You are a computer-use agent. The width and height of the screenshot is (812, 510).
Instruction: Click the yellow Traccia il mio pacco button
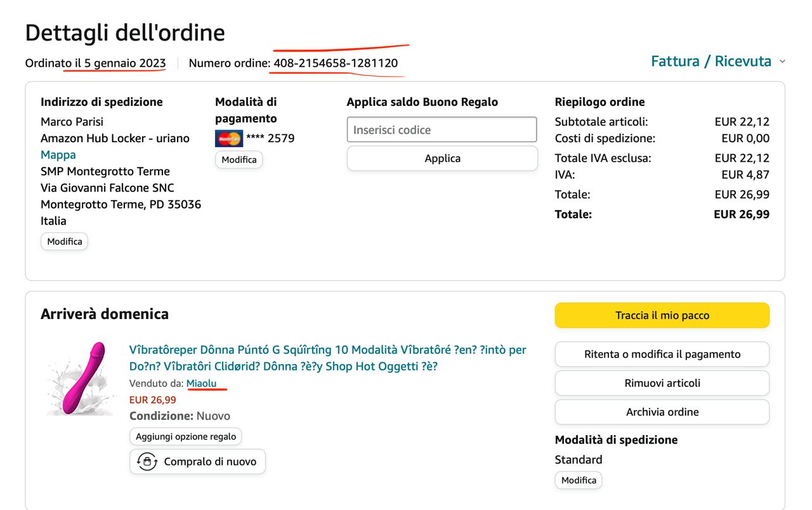(662, 315)
